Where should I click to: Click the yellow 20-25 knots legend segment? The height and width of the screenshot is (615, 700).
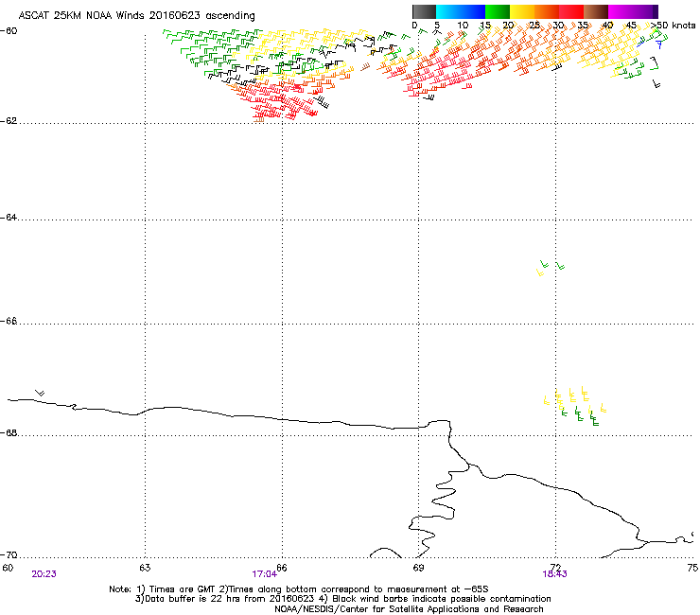point(522,11)
